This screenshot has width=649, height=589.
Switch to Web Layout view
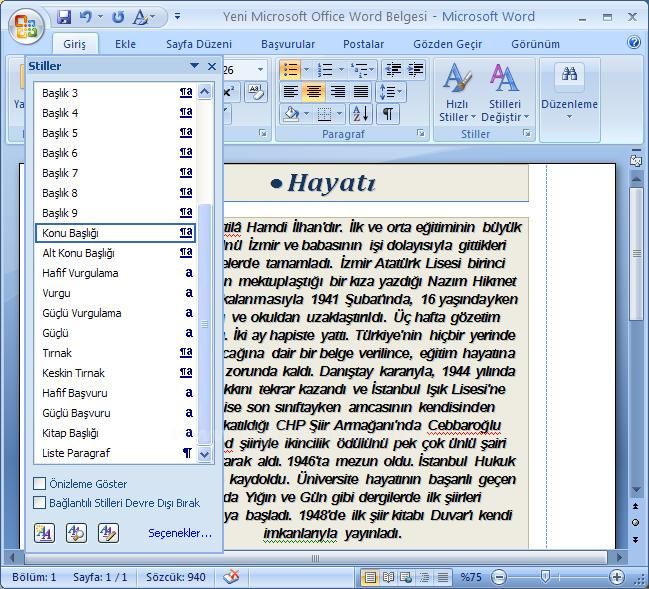pos(406,577)
